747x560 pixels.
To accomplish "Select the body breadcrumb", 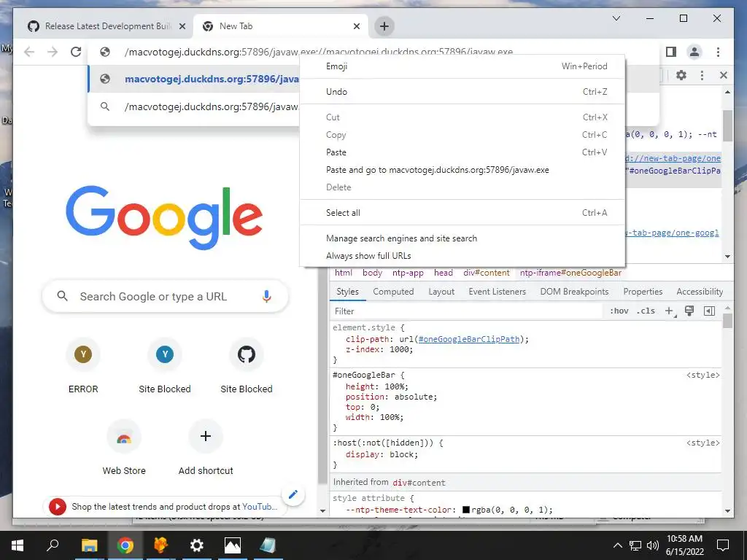I will (x=372, y=273).
